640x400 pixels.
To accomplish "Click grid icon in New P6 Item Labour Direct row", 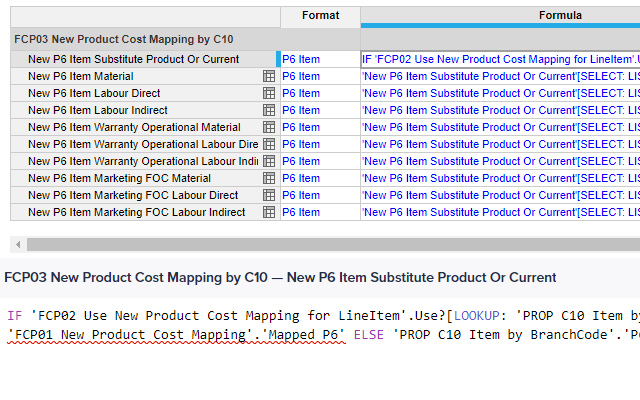I will (x=269, y=93).
